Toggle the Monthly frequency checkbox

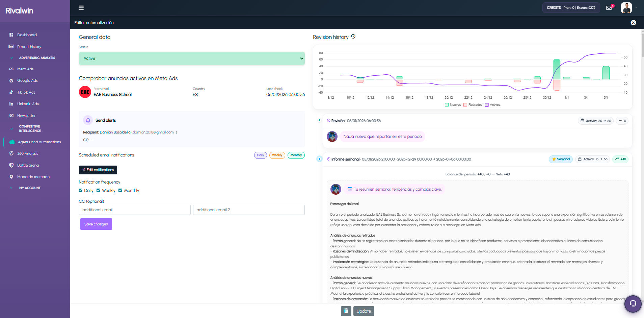click(120, 190)
